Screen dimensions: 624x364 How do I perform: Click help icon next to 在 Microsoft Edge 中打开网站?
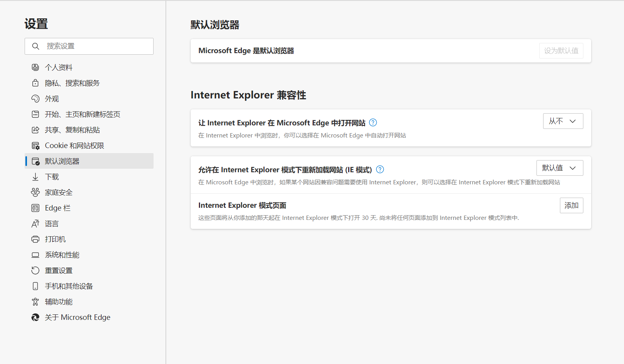pyautogui.click(x=373, y=123)
